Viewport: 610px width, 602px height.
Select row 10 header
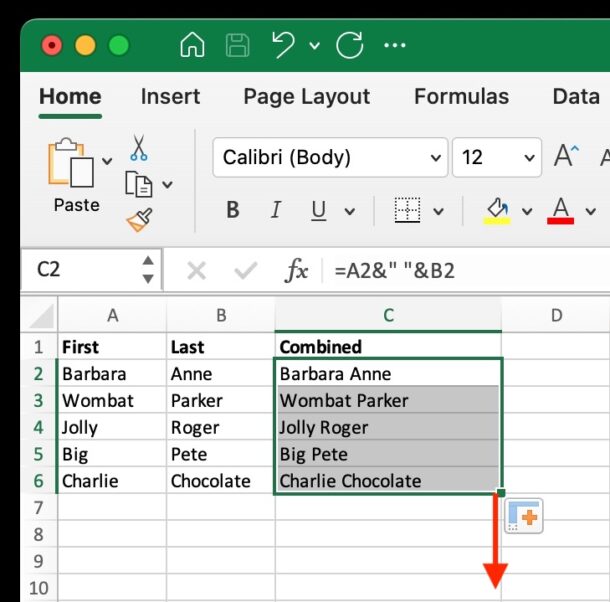(39, 588)
